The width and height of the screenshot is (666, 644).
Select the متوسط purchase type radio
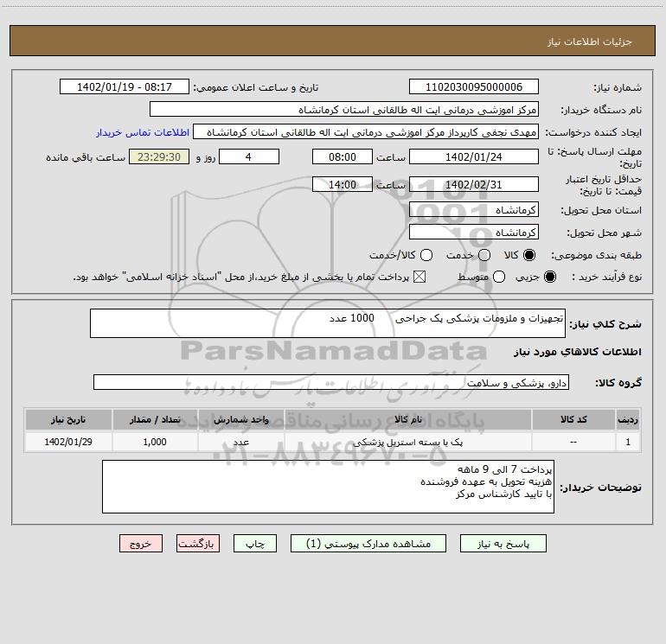coord(499,277)
